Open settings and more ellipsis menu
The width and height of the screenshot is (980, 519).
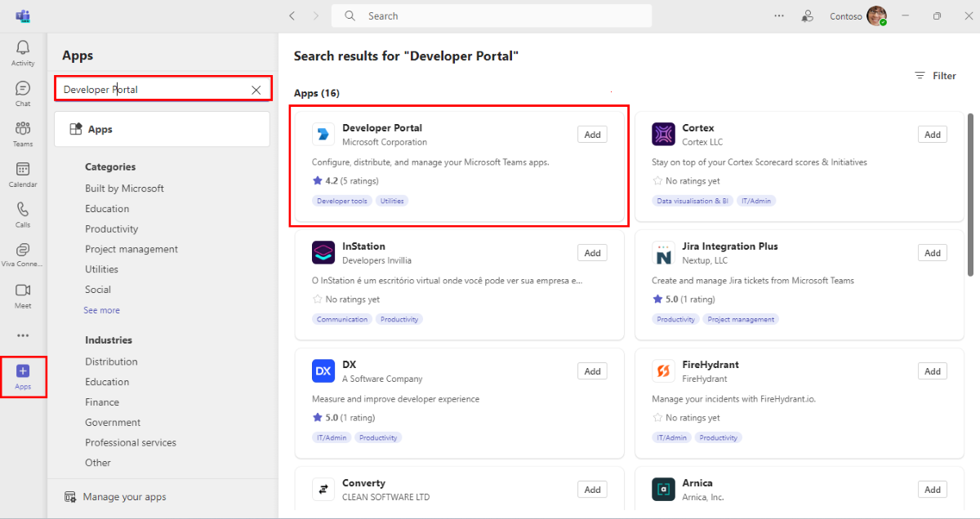(778, 16)
